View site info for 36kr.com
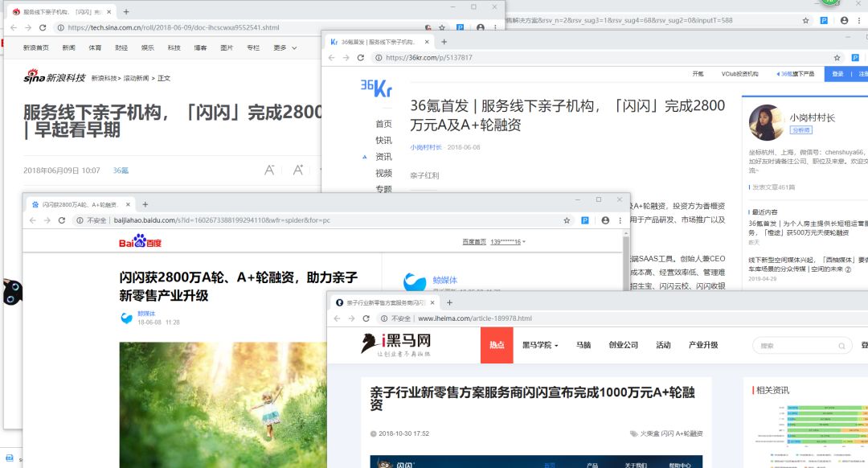Viewport: 868px width, 468px height. (x=379, y=58)
